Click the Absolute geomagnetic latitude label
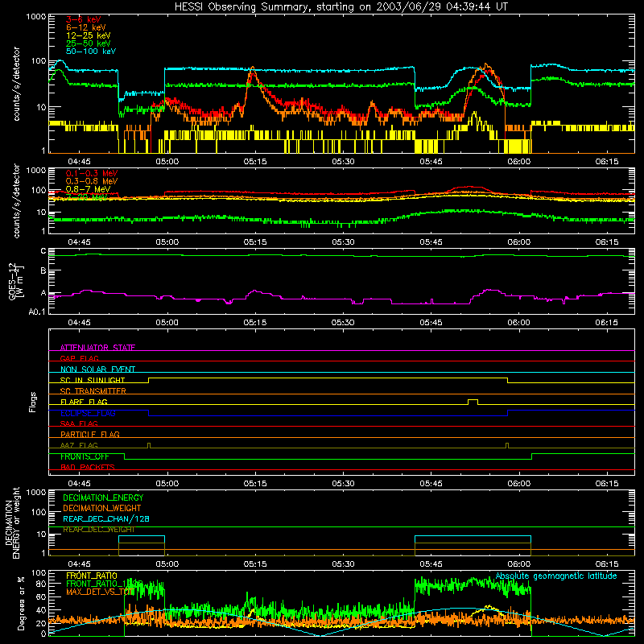The width and height of the screenshot is (644, 644). (556, 576)
